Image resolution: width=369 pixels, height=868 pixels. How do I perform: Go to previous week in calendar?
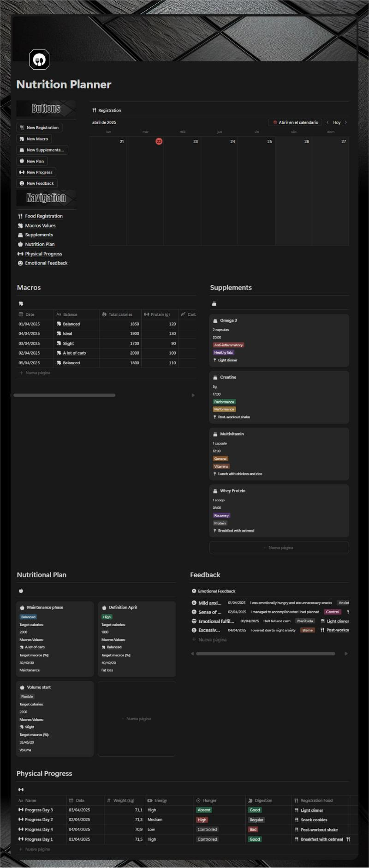(x=327, y=122)
